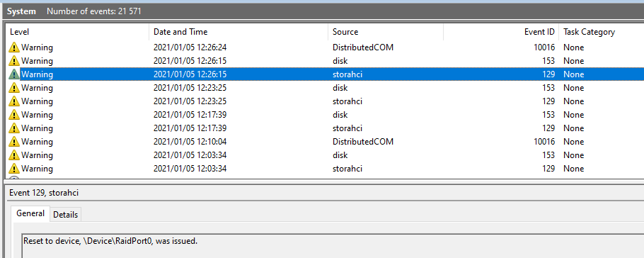Click the 'Event 129, storahci' pane title

[44, 192]
